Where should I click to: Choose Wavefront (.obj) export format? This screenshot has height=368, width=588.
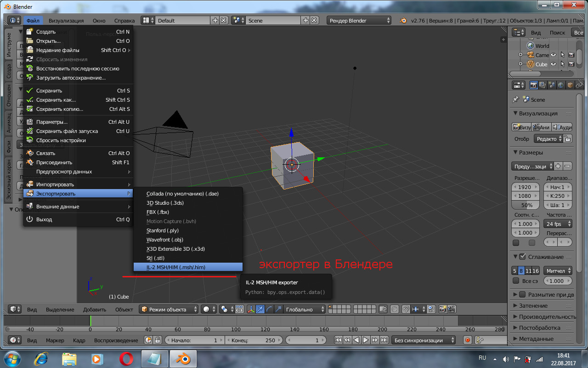coord(188,240)
